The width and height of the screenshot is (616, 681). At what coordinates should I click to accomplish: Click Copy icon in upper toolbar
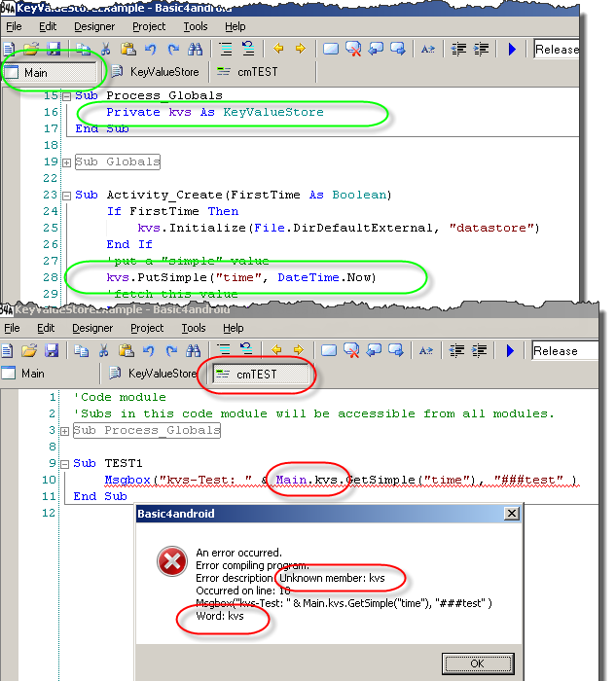[x=83, y=49]
